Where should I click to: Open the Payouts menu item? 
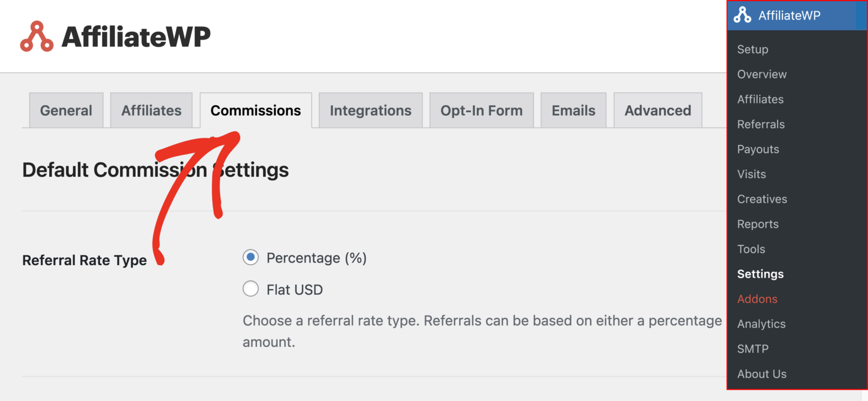[758, 149]
